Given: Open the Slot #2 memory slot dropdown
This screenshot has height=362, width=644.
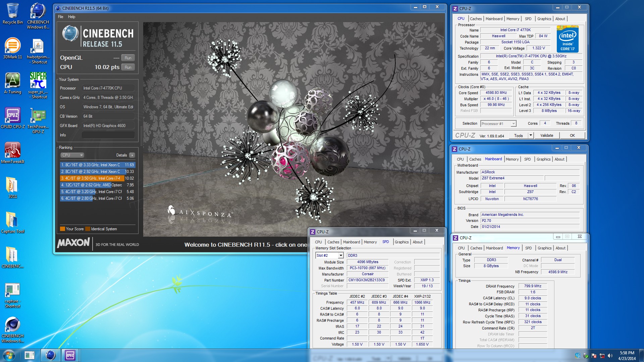Looking at the screenshot, I should coord(329,255).
